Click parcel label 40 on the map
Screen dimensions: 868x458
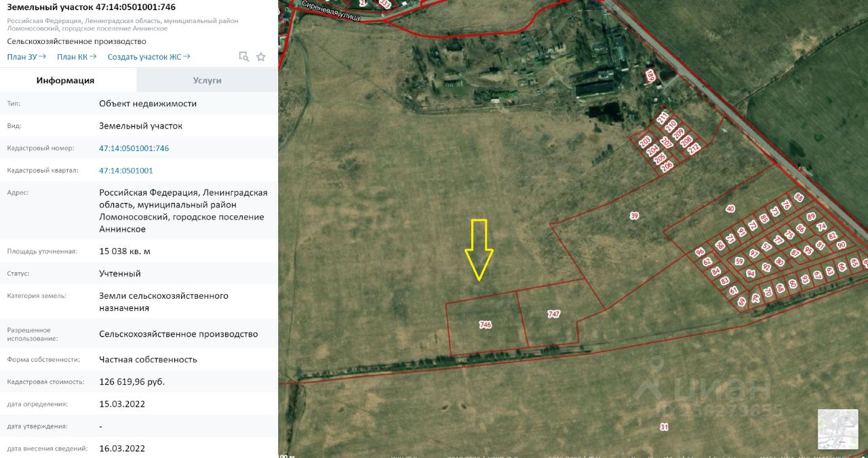(x=730, y=209)
